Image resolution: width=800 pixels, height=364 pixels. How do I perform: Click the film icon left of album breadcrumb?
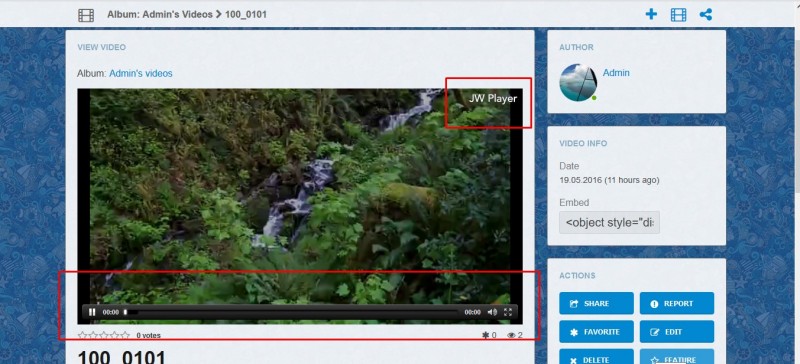tap(86, 15)
